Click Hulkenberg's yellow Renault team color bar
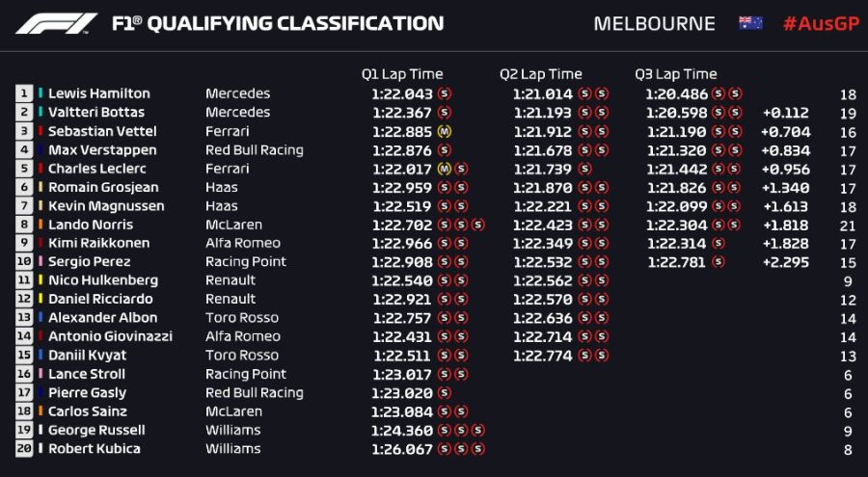This screenshot has width=868, height=477. [41, 280]
